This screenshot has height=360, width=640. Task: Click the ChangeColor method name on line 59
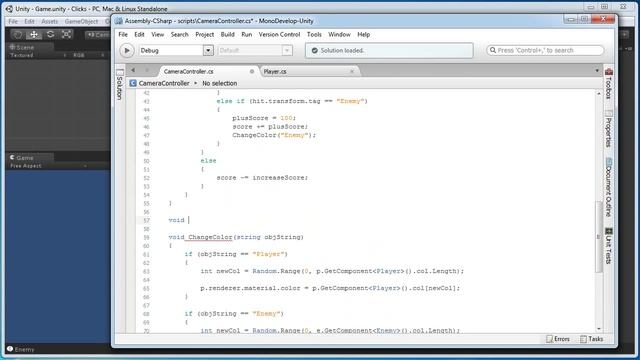(x=210, y=237)
